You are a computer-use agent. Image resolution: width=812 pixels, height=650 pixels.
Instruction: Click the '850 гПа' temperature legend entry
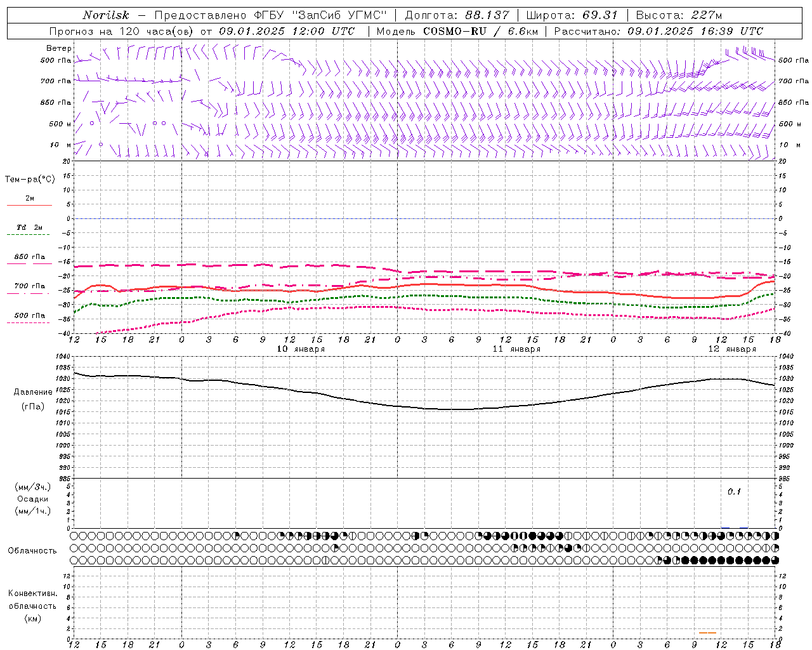(x=30, y=257)
